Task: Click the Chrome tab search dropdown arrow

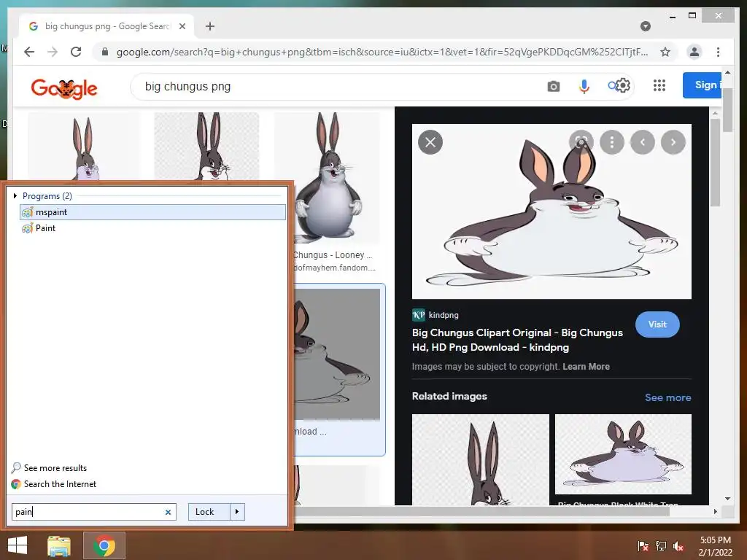Action: coord(646,26)
